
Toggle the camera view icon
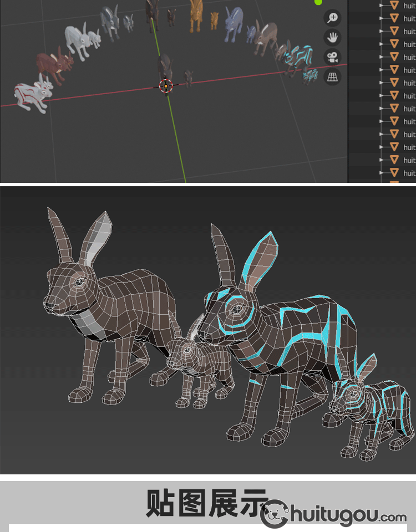pos(332,57)
